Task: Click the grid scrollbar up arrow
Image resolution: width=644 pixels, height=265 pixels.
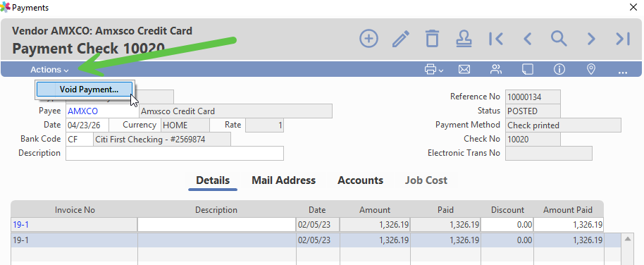Action: coord(628,239)
